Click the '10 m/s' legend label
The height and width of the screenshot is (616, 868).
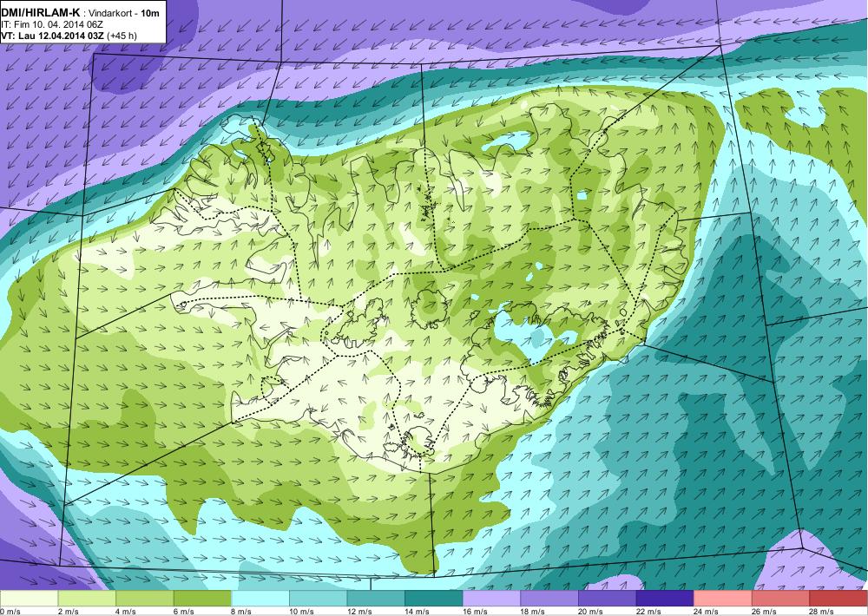pyautogui.click(x=302, y=611)
